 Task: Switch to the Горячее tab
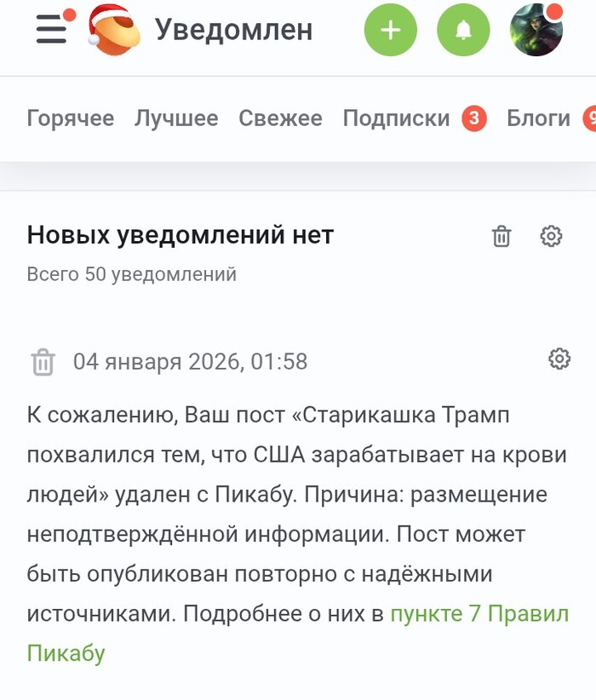tap(70, 118)
